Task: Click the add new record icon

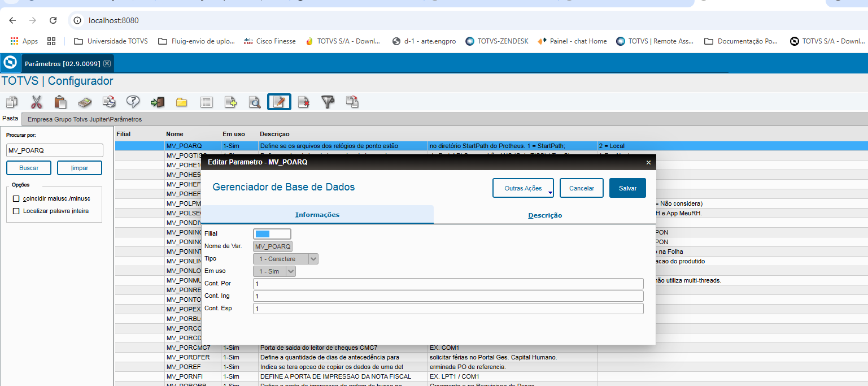Action: pyautogui.click(x=230, y=102)
